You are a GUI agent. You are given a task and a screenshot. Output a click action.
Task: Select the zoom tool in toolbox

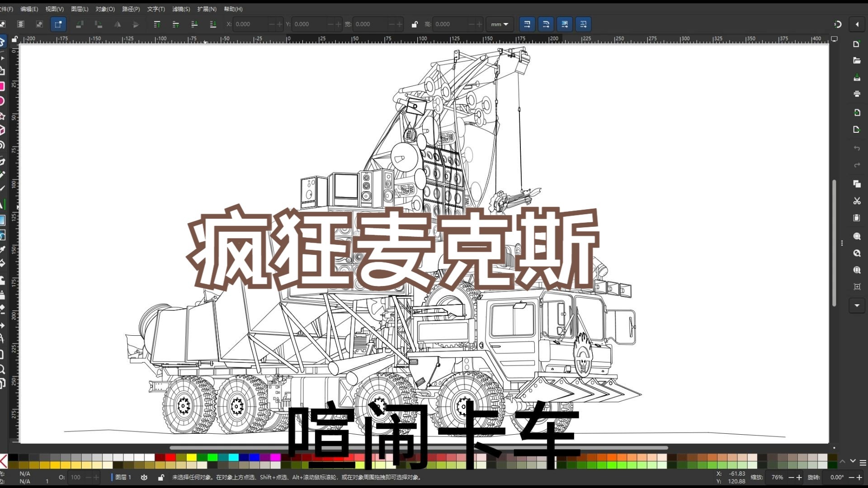click(2, 369)
